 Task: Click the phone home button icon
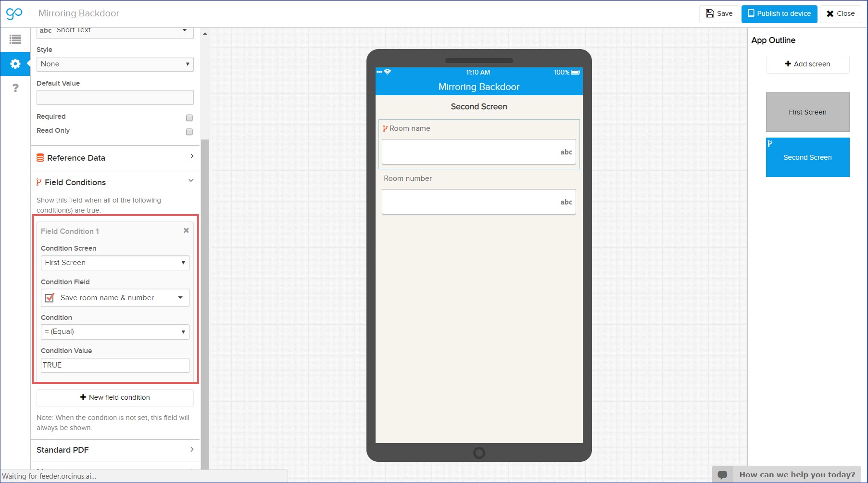point(479,453)
